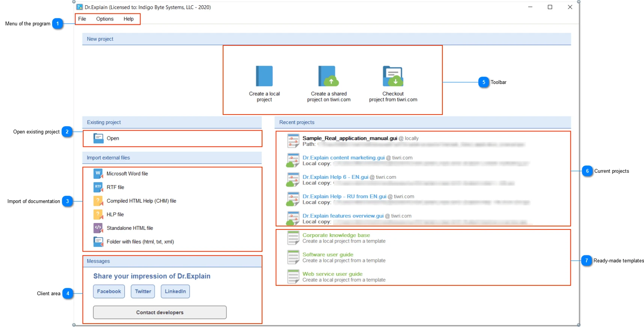644x327 pixels.
Task: Open the Options menu
Action: pos(105,19)
